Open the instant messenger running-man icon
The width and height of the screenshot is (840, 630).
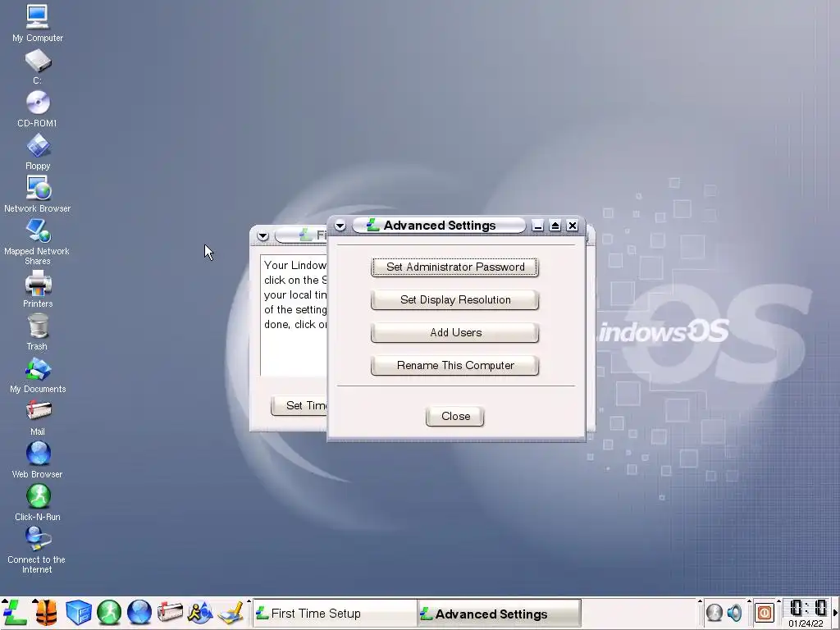click(x=200, y=613)
